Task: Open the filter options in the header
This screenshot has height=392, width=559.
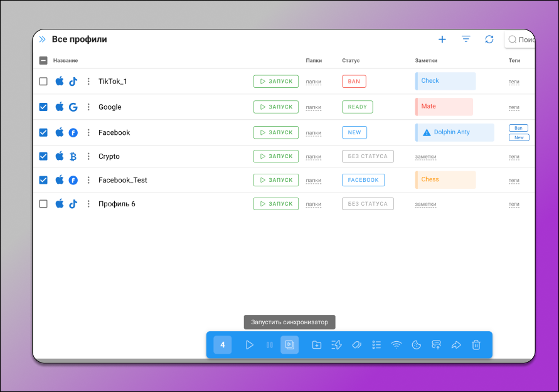Action: tap(466, 40)
